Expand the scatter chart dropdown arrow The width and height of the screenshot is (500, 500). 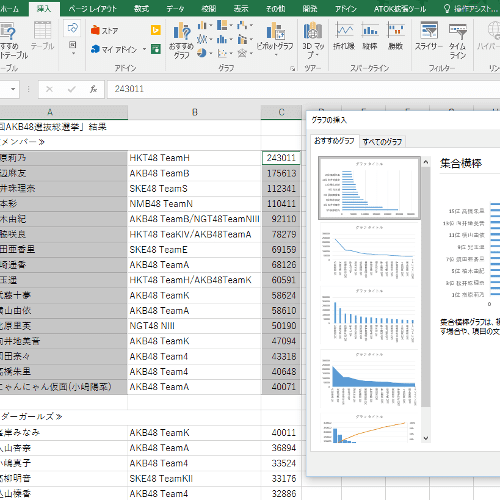point(231,53)
